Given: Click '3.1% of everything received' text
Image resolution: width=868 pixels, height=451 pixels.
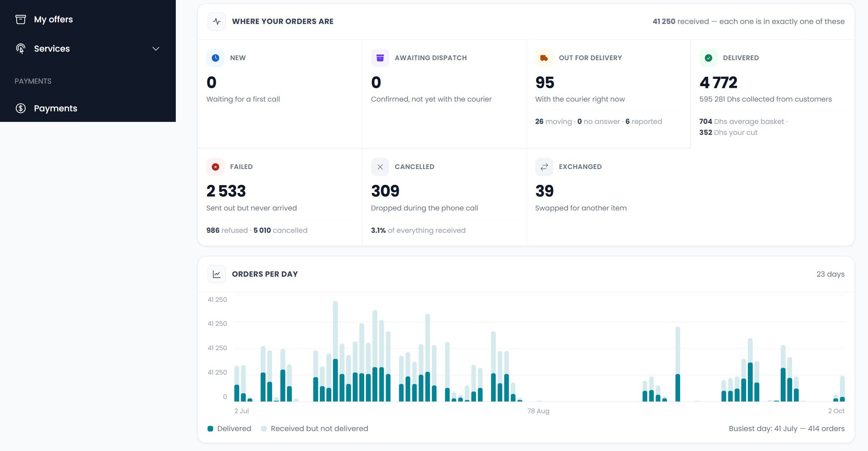Looking at the screenshot, I should pos(418,230).
